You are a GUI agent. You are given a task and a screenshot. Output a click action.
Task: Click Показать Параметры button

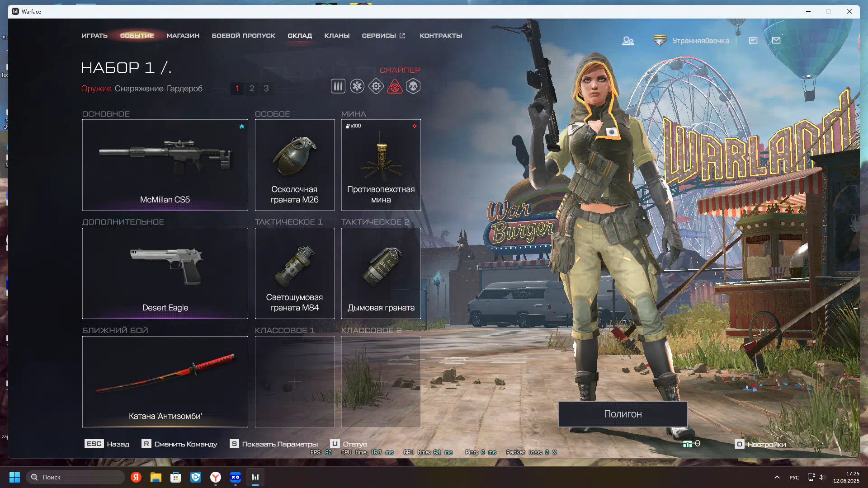pyautogui.click(x=274, y=444)
